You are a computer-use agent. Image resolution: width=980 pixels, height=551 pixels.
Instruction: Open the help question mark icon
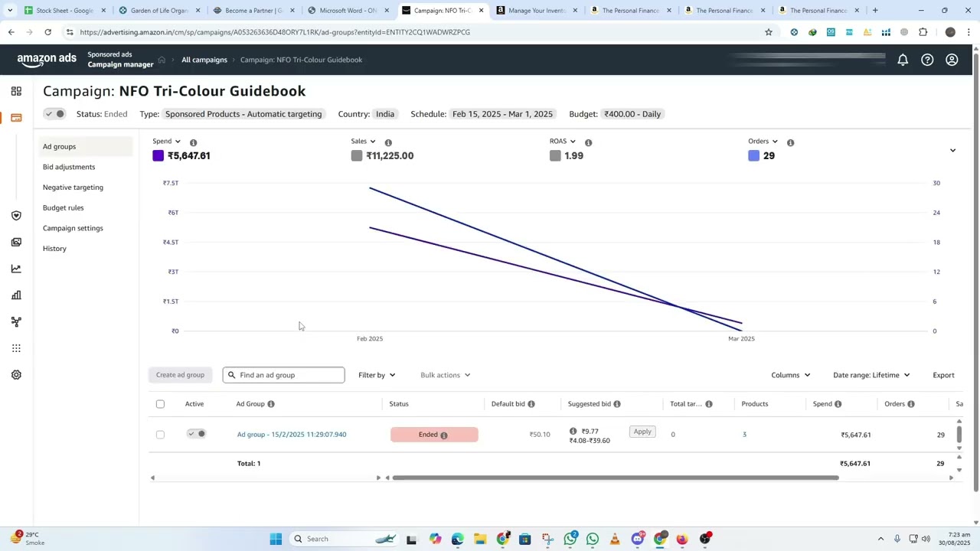[x=927, y=60]
